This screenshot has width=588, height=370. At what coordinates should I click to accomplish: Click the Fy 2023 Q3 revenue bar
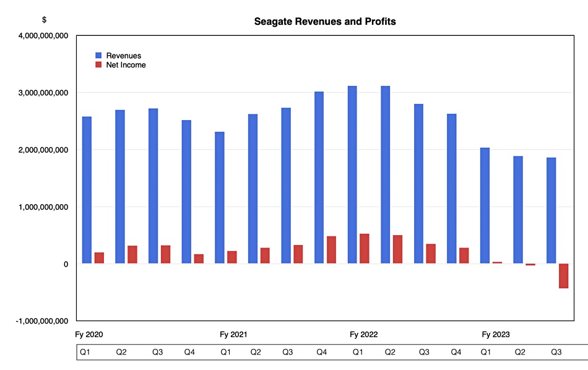(551, 211)
